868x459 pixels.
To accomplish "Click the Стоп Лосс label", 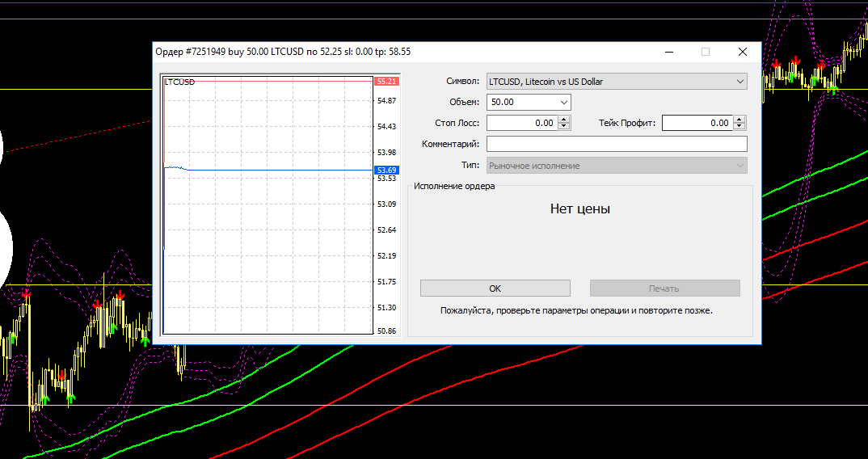I will pos(457,123).
